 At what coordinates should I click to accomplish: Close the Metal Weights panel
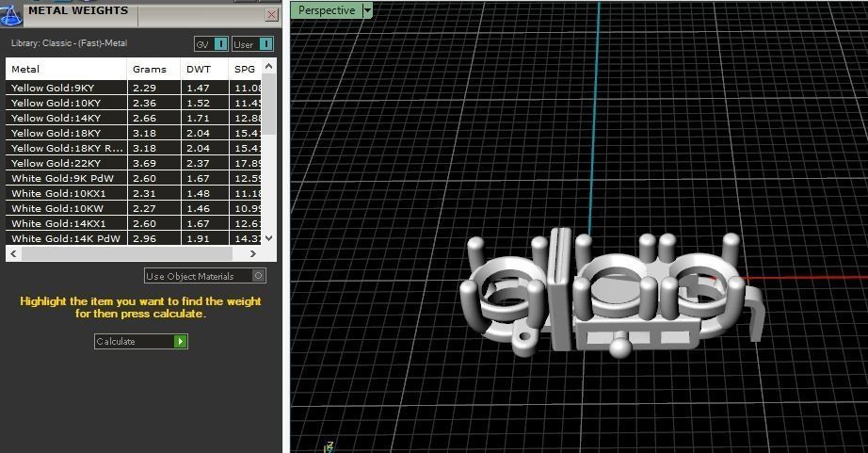coord(271,15)
